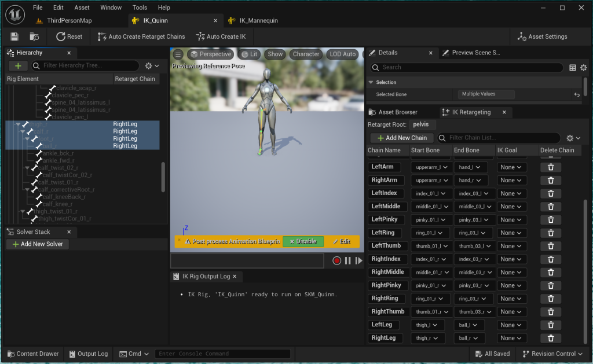593x364 pixels.
Task: Delete the LeftArm chain
Action: pos(551,167)
